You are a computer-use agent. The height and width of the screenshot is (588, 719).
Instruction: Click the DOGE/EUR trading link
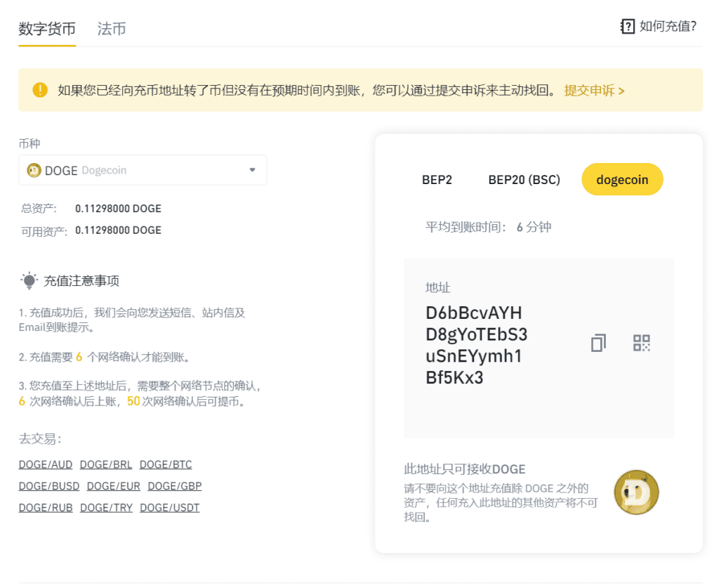113,485
